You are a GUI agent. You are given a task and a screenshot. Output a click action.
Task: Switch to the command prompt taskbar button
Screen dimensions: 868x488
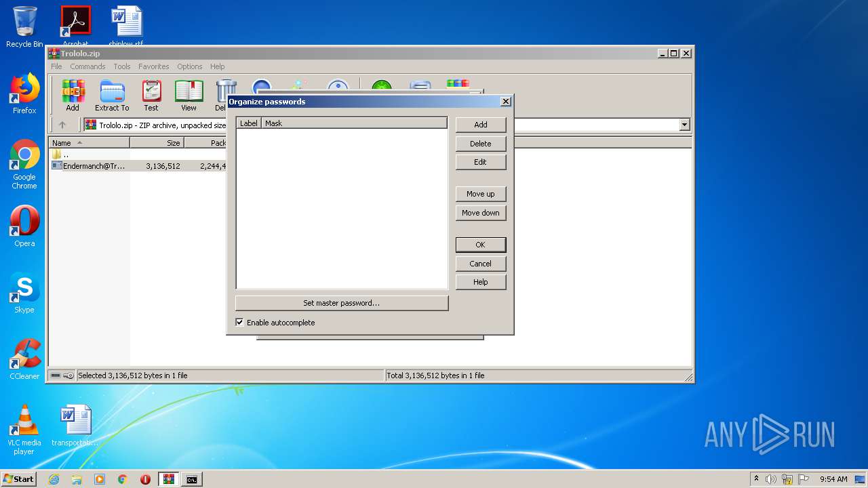(x=192, y=479)
